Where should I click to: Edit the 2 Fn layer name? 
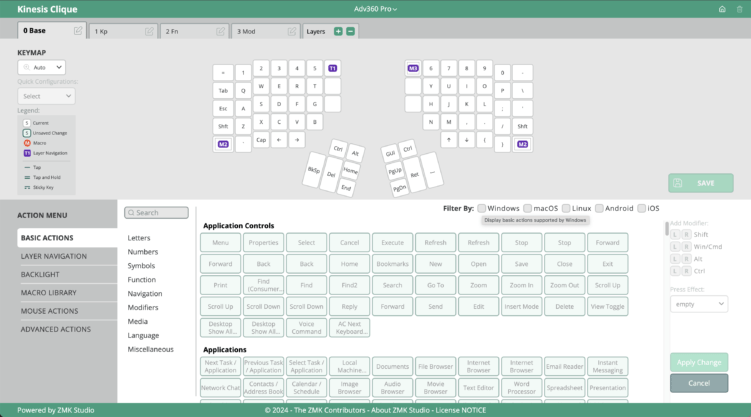click(220, 31)
